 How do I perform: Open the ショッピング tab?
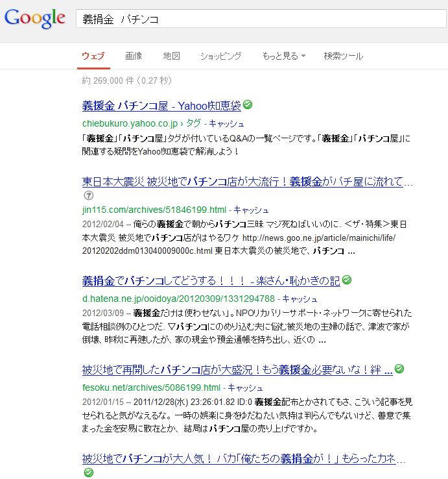click(220, 56)
